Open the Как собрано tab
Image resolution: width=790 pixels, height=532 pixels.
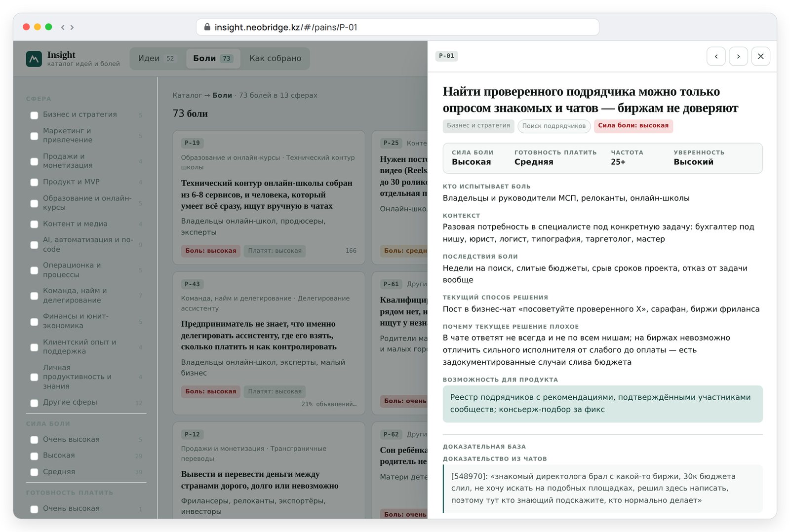tap(275, 58)
